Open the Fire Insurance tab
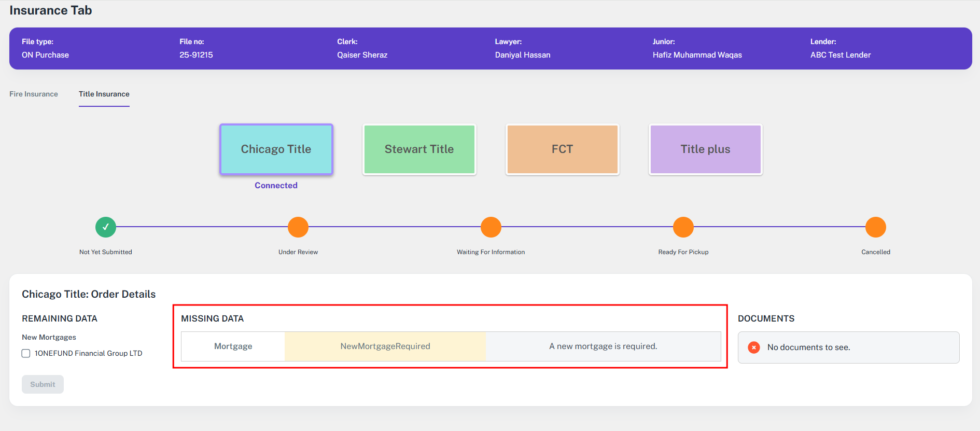The width and height of the screenshot is (980, 431). click(34, 94)
